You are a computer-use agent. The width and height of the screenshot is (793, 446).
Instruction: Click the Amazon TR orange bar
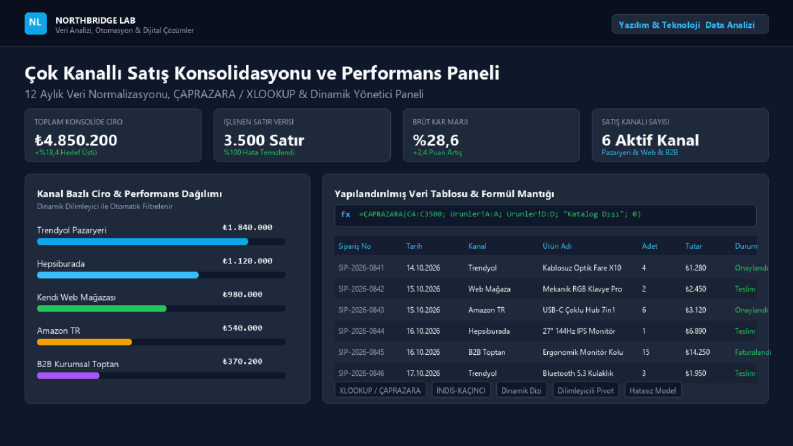[x=84, y=342]
